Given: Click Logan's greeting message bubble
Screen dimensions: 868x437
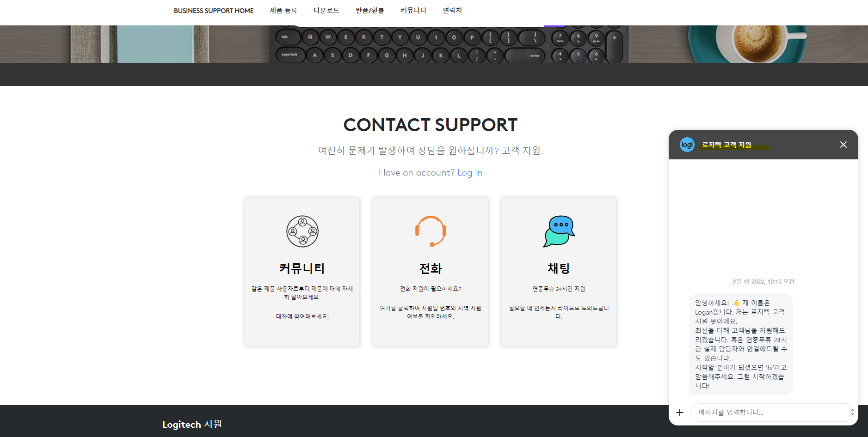Looking at the screenshot, I should (x=741, y=344).
